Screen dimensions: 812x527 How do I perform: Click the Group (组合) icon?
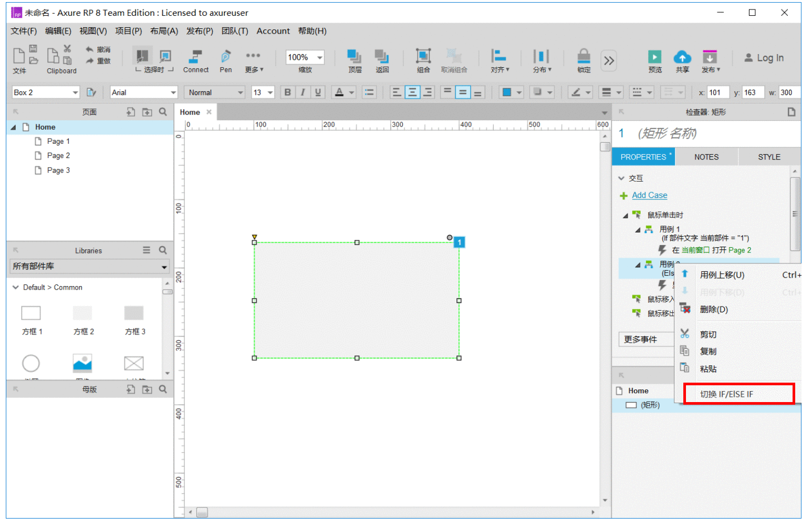click(423, 56)
